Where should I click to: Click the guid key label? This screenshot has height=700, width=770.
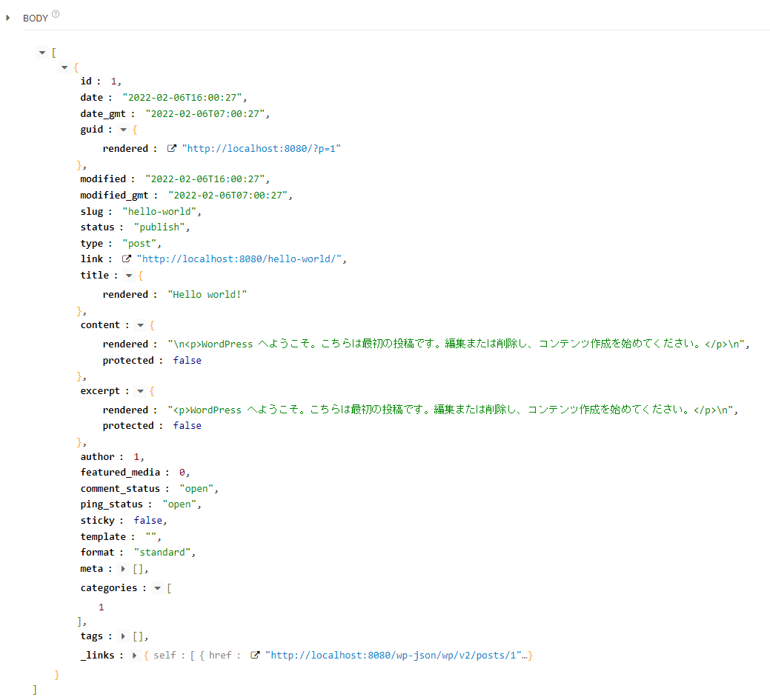coord(92,130)
